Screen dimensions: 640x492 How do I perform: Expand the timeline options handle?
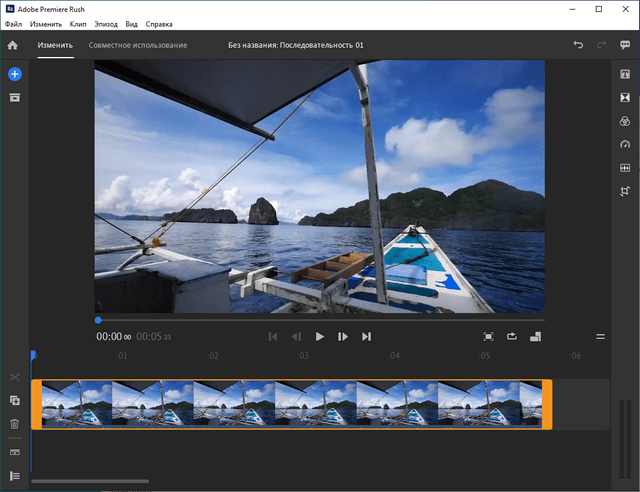pos(600,337)
